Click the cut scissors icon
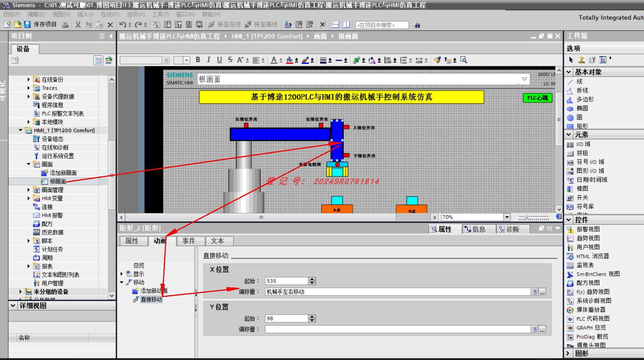This screenshot has height=360, width=644. point(78,24)
